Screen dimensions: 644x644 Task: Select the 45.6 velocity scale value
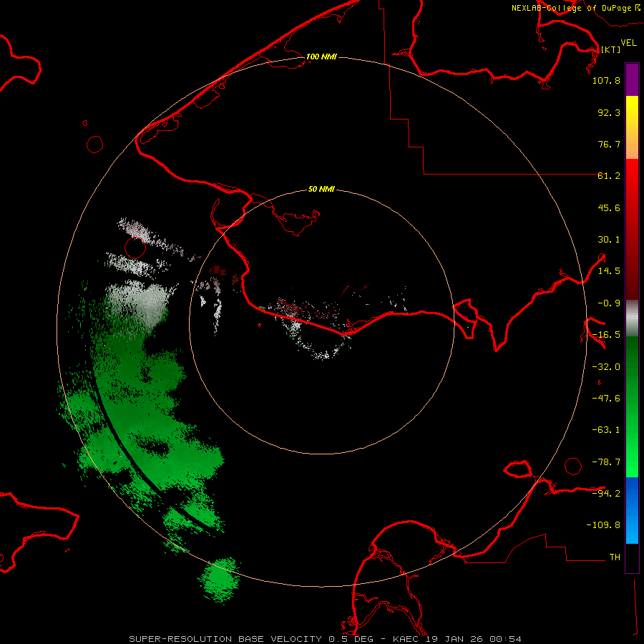coord(609,208)
